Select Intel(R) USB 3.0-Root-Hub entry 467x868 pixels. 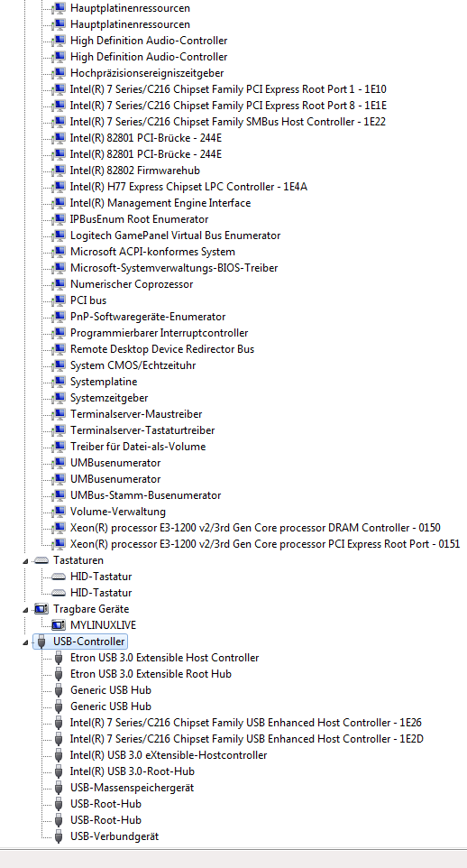pyautogui.click(x=133, y=771)
